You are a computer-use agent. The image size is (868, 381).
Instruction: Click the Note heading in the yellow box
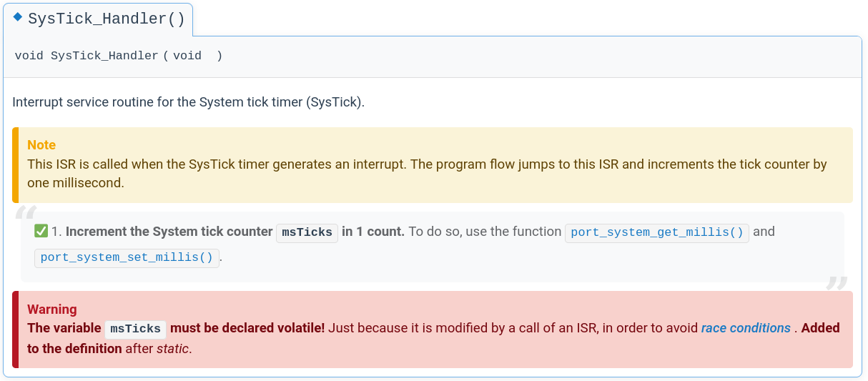coord(41,145)
